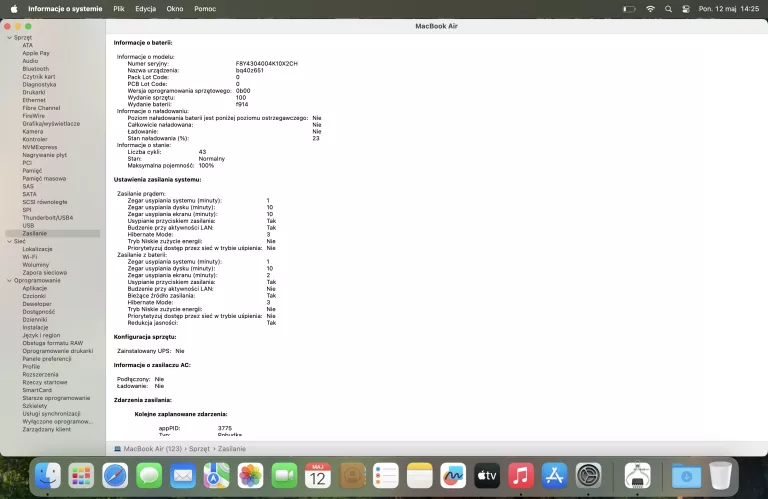Select Bluetooth in the sidebar
Screen dimensions: 768x499
coord(36,69)
